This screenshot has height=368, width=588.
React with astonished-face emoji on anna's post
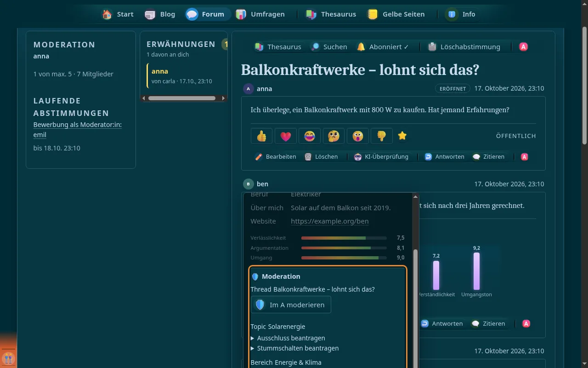[x=358, y=136]
